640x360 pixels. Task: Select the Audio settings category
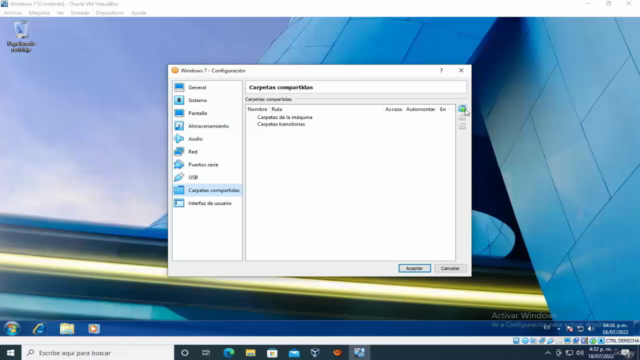[x=207, y=139]
